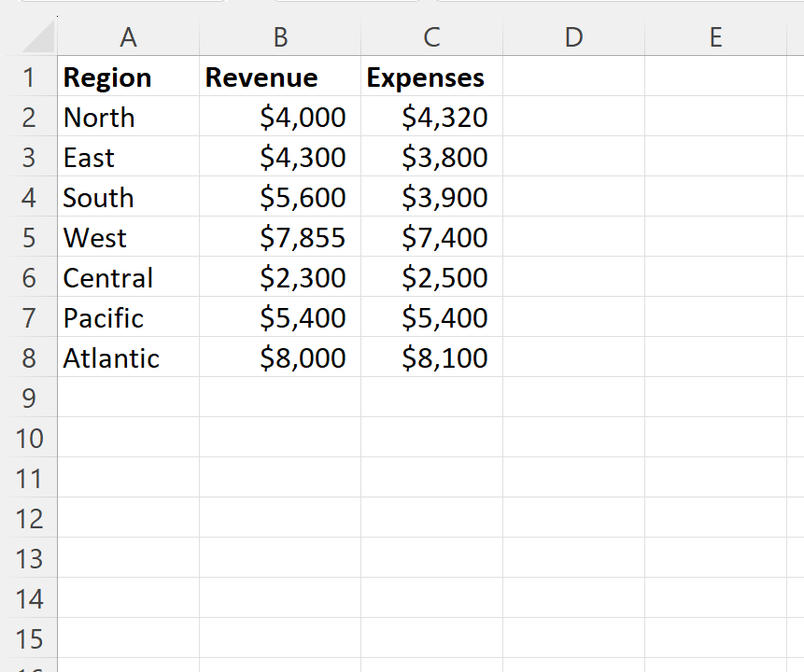The height and width of the screenshot is (672, 804).
Task: Select East expenses $3,800 cell
Action: (x=431, y=156)
